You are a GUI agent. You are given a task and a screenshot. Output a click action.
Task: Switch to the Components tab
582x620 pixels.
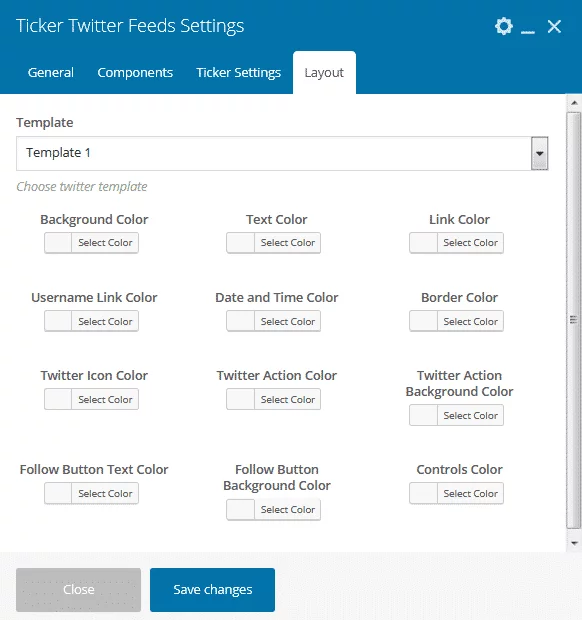coord(135,73)
